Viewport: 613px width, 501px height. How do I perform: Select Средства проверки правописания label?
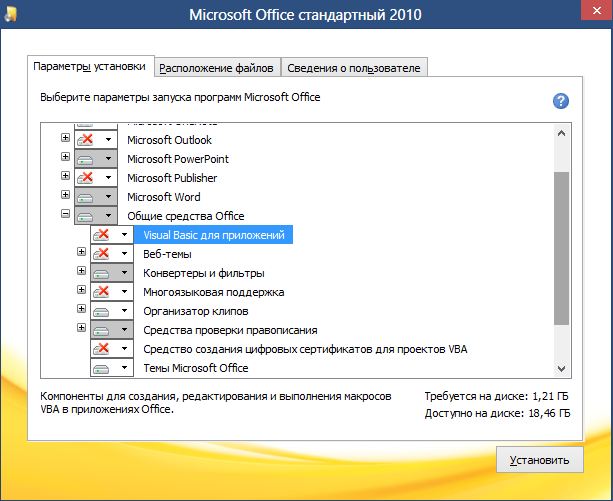pyautogui.click(x=230, y=330)
